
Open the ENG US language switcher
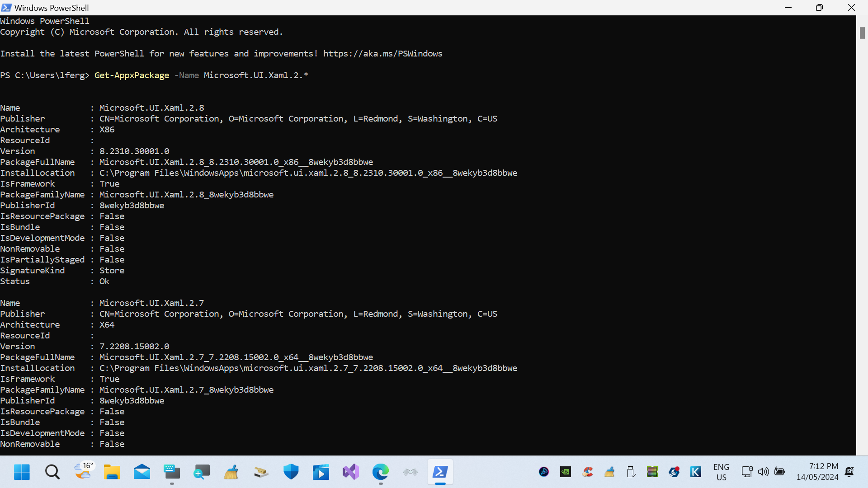pyautogui.click(x=722, y=472)
